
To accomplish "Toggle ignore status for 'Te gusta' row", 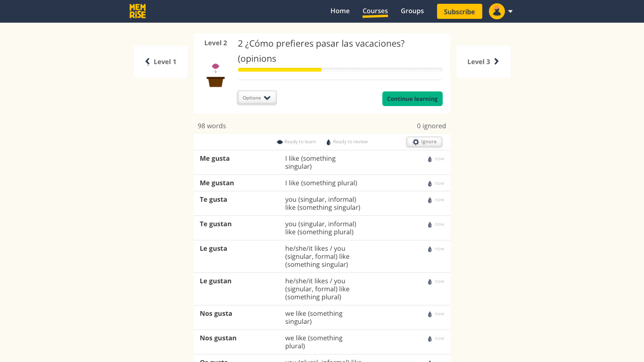I will pyautogui.click(x=429, y=200).
